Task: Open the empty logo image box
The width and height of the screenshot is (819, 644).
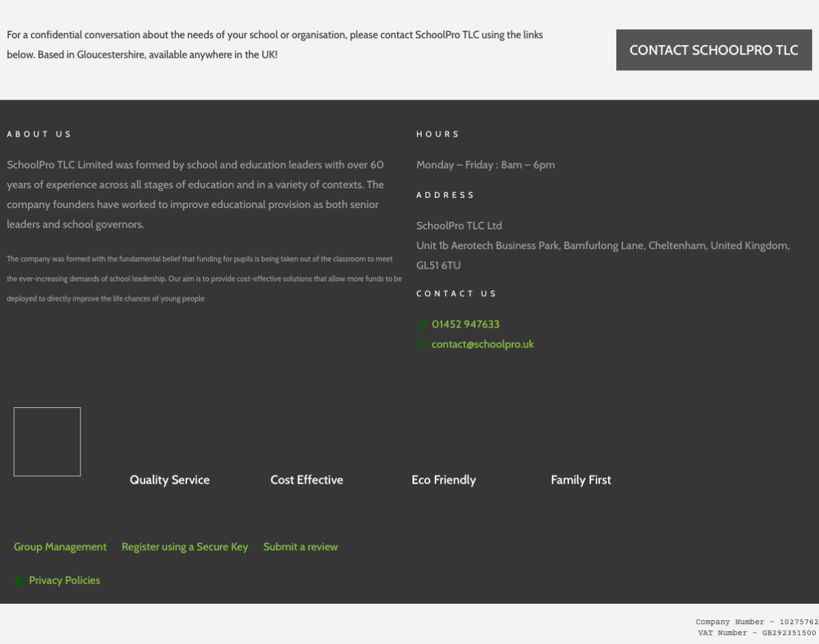Action: (x=47, y=442)
